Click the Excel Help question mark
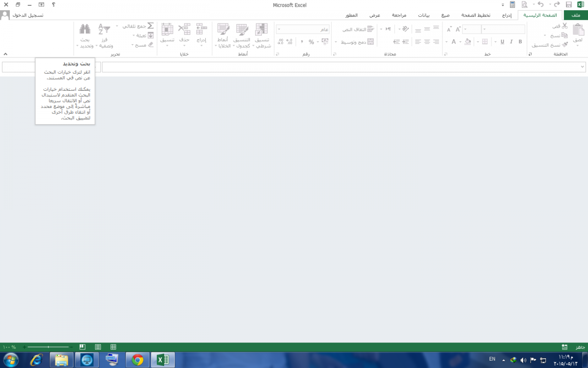 (53, 4)
